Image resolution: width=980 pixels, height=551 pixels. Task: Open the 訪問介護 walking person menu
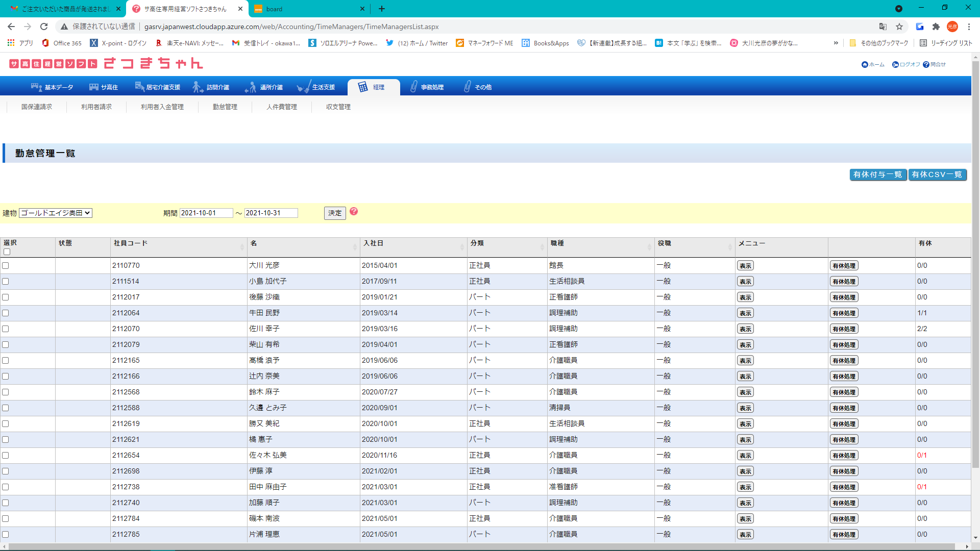[x=198, y=87]
